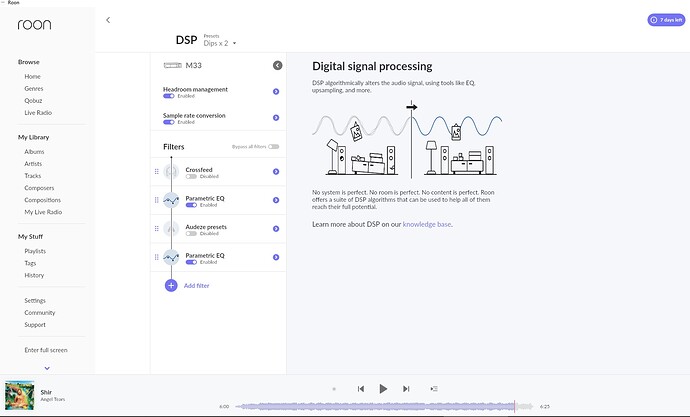Click the Digital signal processing heading
This screenshot has width=690, height=417.
tap(372, 66)
